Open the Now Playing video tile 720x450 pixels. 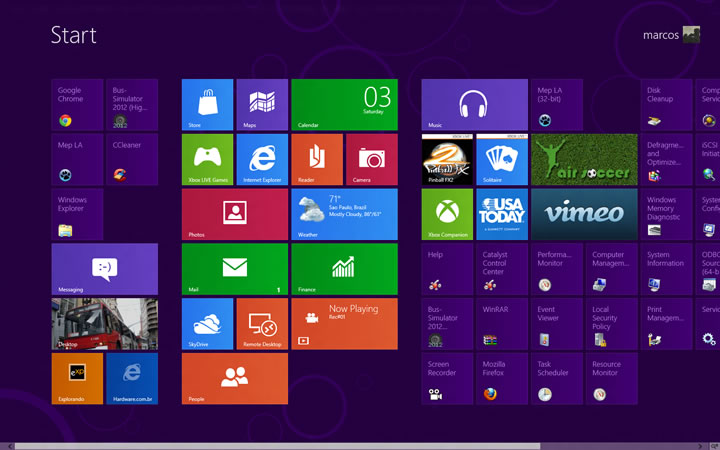(344, 324)
